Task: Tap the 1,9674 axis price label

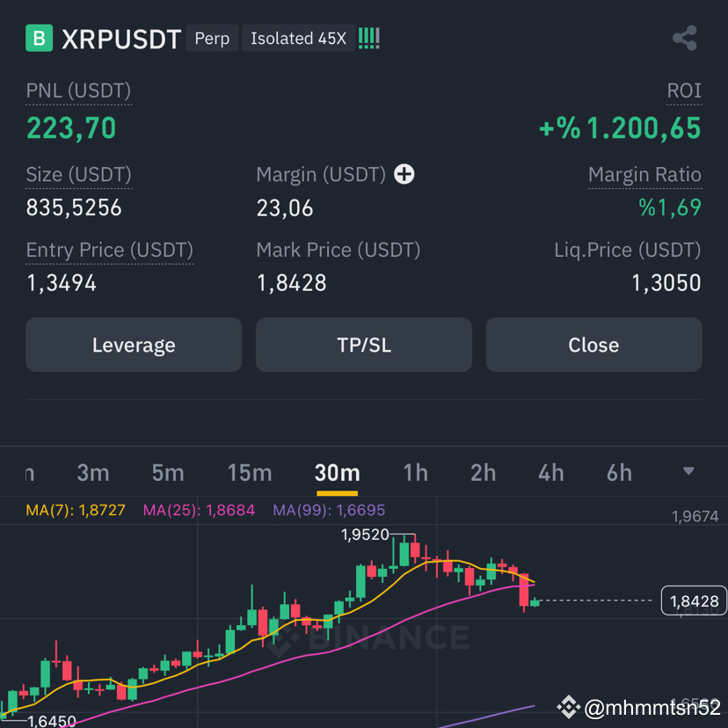Action: [695, 516]
